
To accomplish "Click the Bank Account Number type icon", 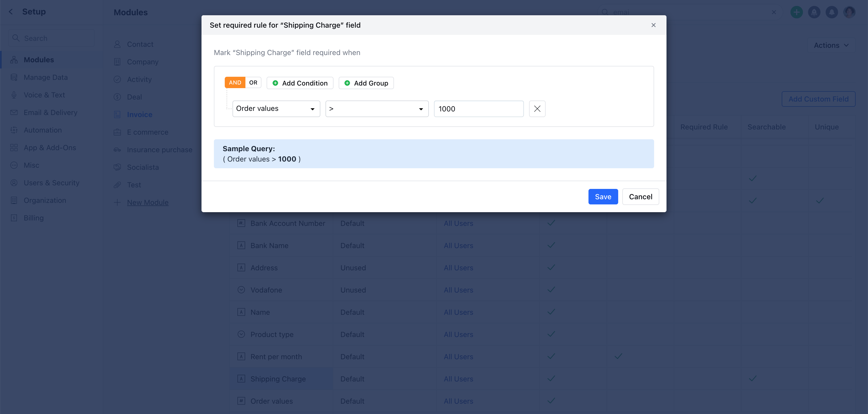I will coord(241,223).
